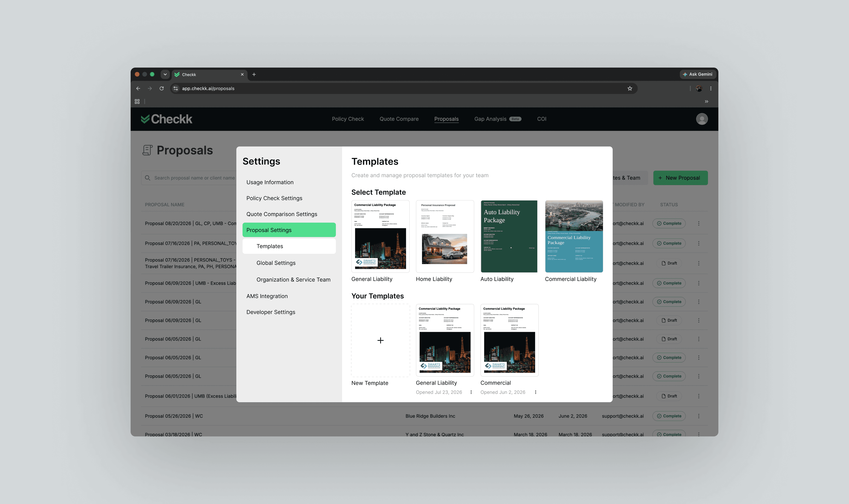Go to Quote Compare nav item
The height and width of the screenshot is (504, 849).
(399, 119)
